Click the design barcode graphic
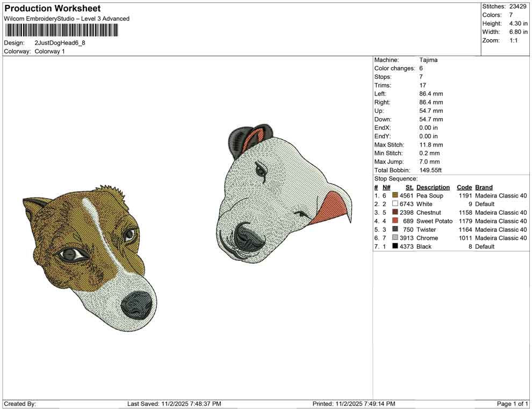 click(x=61, y=31)
